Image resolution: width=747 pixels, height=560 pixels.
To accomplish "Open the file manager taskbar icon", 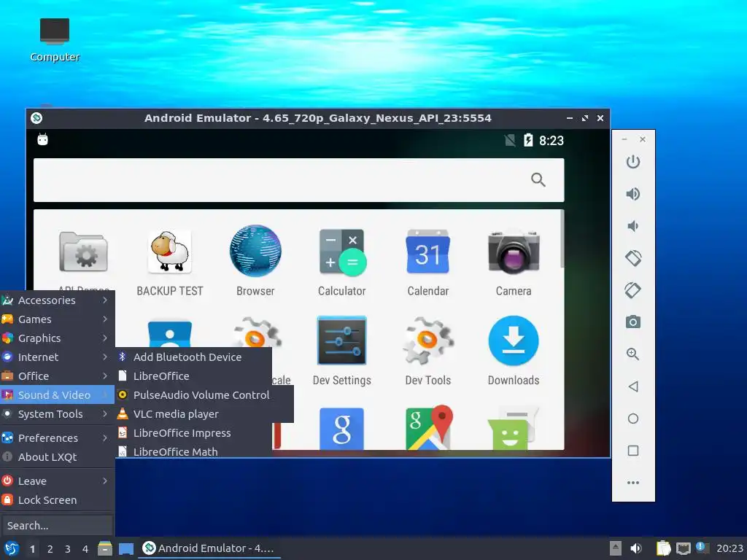I will [105, 548].
